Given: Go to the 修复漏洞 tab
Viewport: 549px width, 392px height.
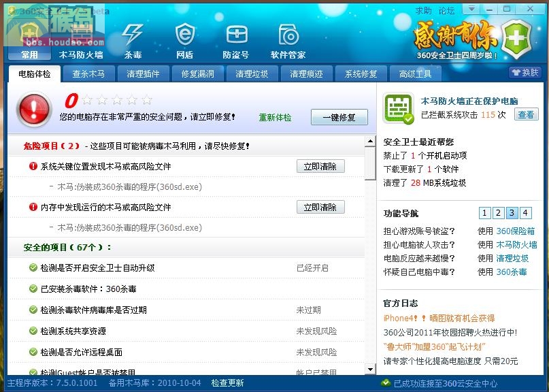Looking at the screenshot, I should click(197, 74).
